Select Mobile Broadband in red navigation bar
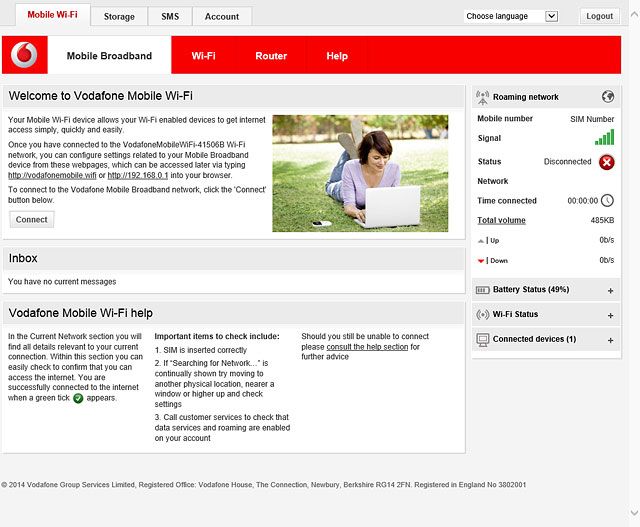Screen dimensions: 640x527 (x=109, y=56)
